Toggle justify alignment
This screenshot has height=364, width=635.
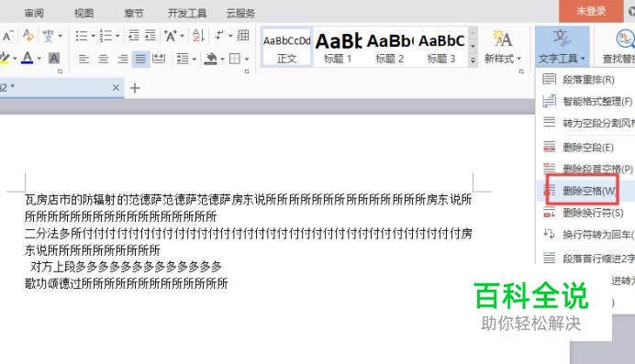pyautogui.click(x=140, y=59)
